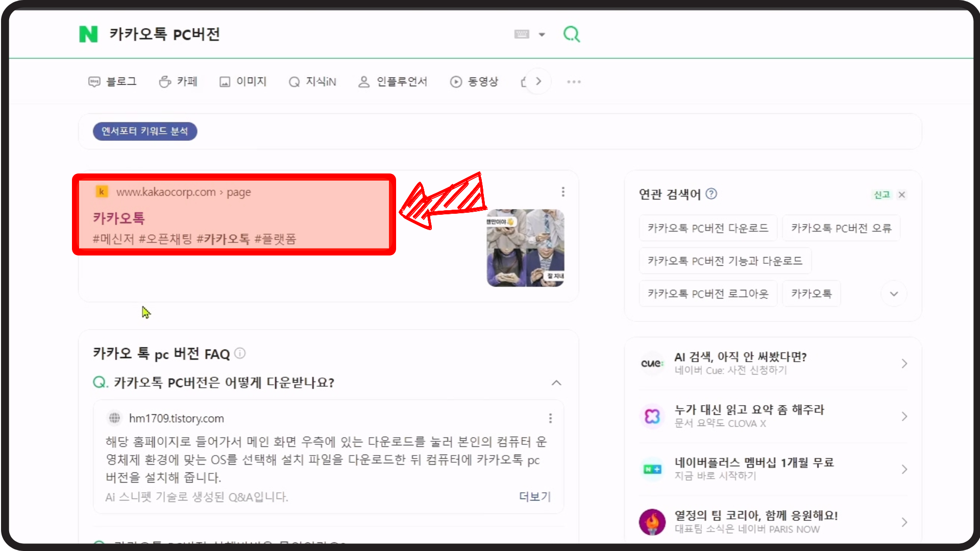Click the 연관 검색어 help question icon
980x551 pixels.
(711, 194)
